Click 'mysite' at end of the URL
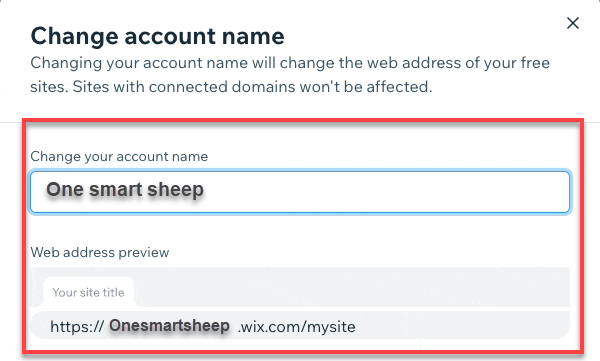The height and width of the screenshot is (361, 600). coord(331,327)
